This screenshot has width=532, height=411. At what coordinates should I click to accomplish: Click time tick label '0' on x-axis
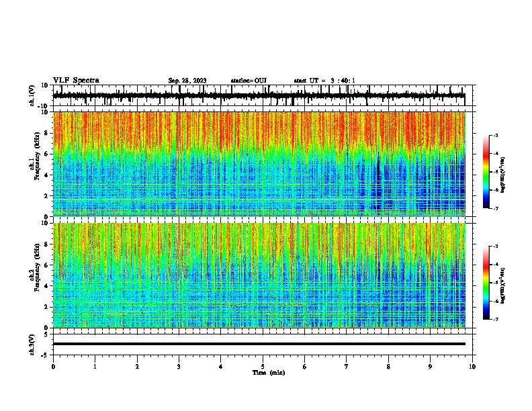[x=53, y=367]
